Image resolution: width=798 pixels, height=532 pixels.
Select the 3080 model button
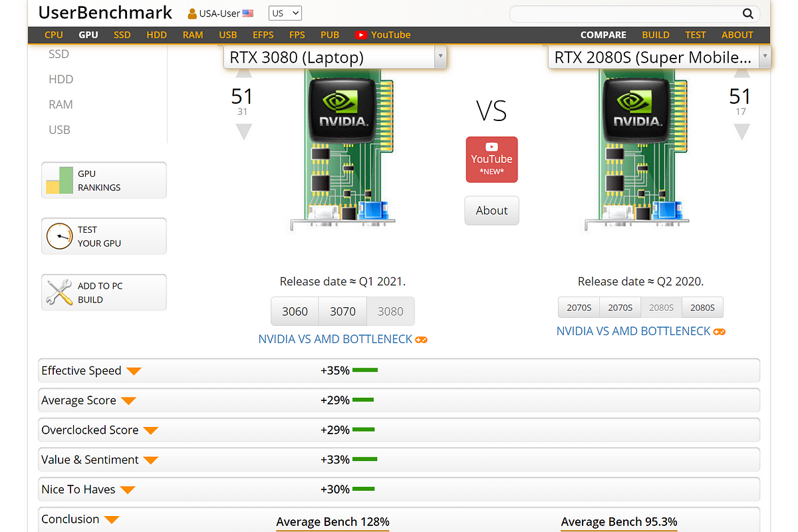click(x=390, y=311)
